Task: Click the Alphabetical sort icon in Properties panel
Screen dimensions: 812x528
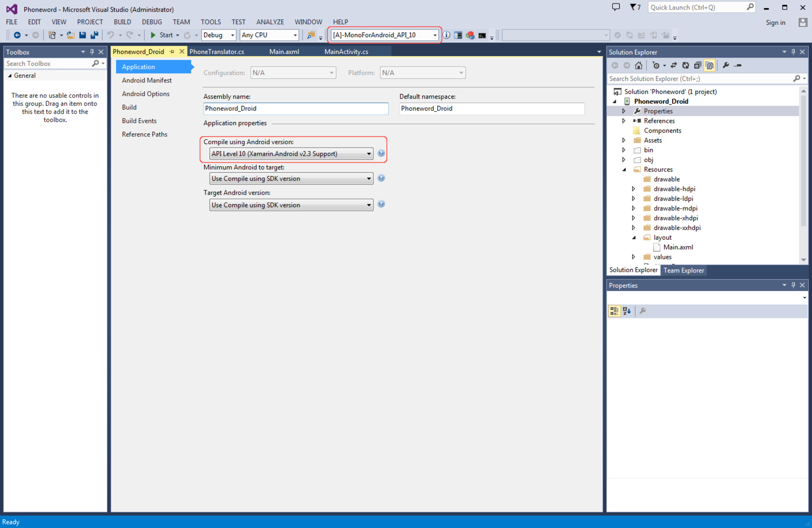Action: 627,311
